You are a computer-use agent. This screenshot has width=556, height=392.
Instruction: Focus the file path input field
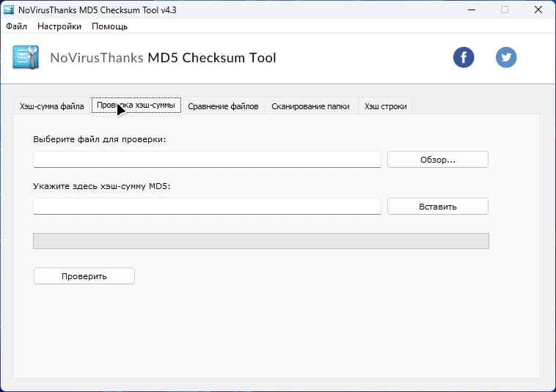coord(207,159)
